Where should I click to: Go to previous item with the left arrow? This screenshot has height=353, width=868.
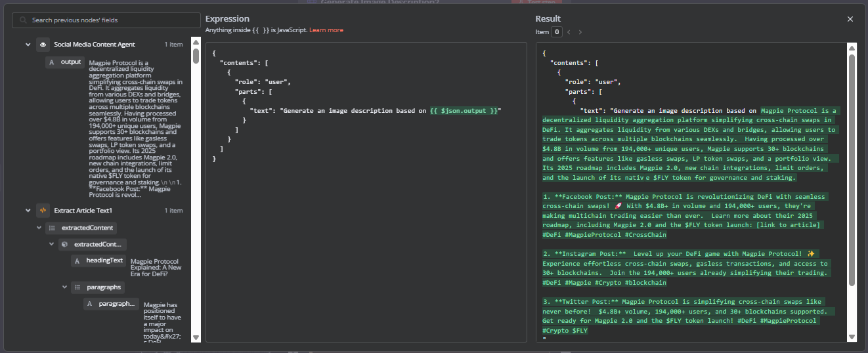click(x=569, y=31)
